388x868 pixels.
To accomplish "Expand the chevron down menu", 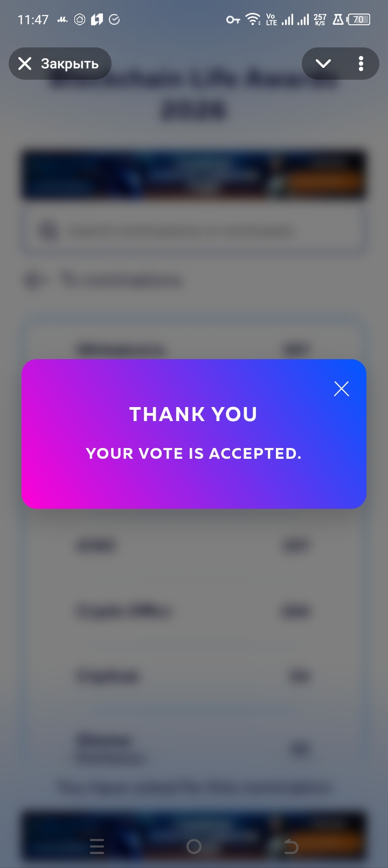I will 323,64.
